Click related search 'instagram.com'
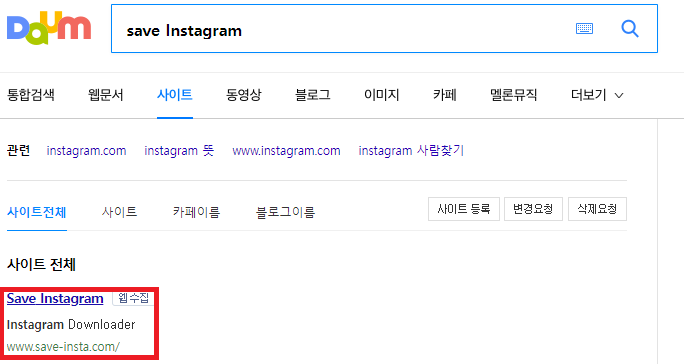The width and height of the screenshot is (684, 364). pyautogui.click(x=86, y=151)
